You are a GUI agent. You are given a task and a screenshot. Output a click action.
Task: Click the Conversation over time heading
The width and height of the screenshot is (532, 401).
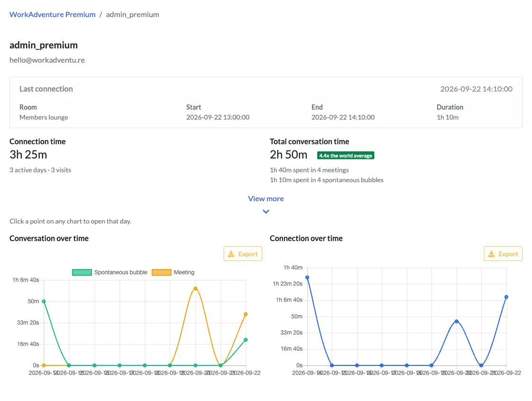tap(49, 238)
